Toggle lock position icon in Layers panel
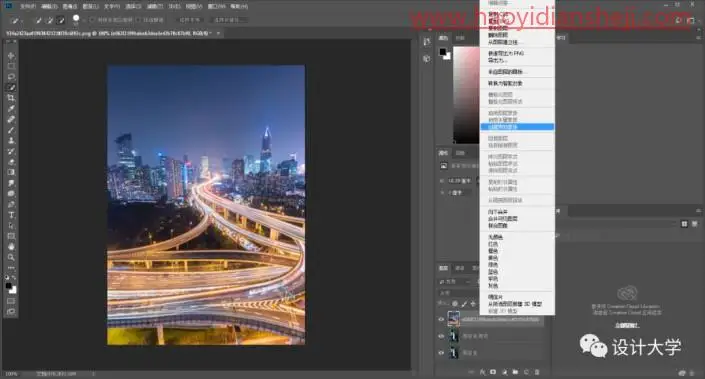Viewport: 705px width, 379px height. (473, 304)
